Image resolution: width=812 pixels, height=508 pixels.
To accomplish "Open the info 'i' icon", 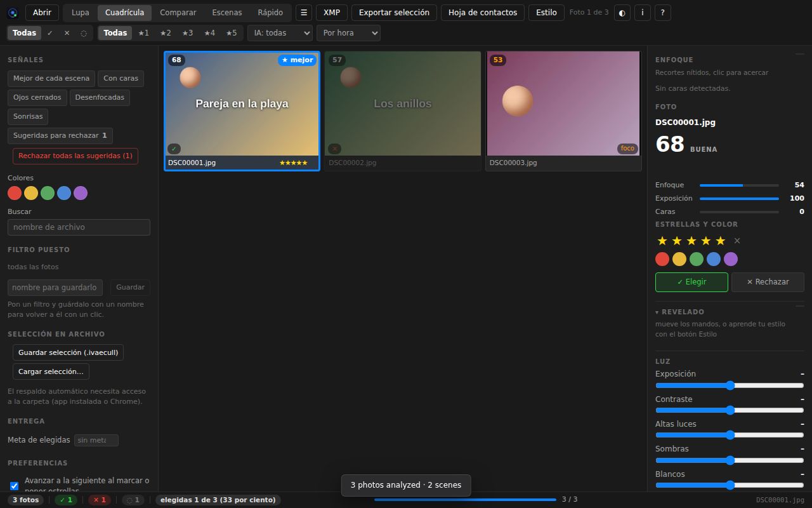I will point(643,13).
